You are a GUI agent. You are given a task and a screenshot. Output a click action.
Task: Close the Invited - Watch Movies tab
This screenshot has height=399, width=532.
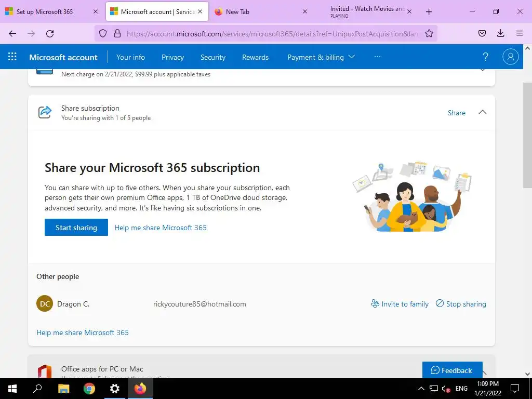tap(409, 11)
